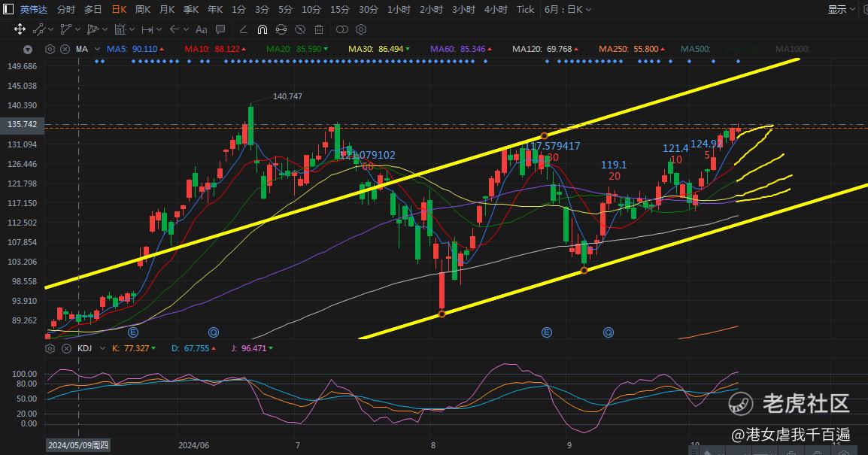Open the arrow tool dropdown arrow

[186, 29]
